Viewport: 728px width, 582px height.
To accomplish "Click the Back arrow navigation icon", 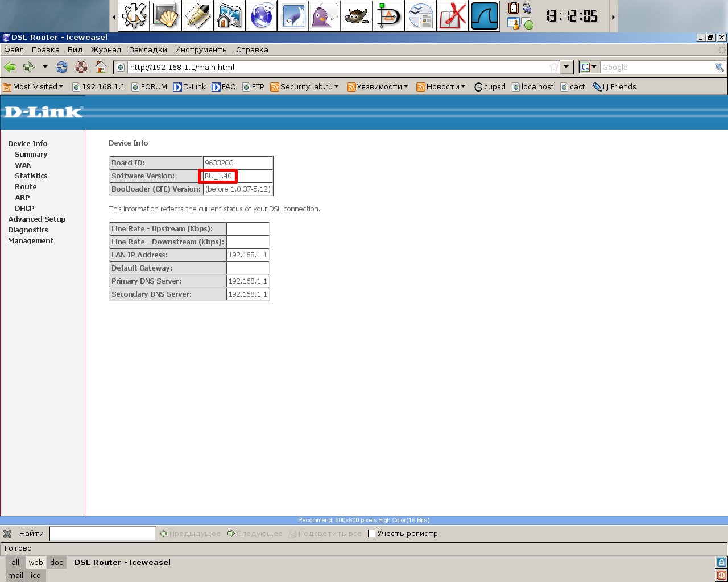I will pyautogui.click(x=10, y=67).
